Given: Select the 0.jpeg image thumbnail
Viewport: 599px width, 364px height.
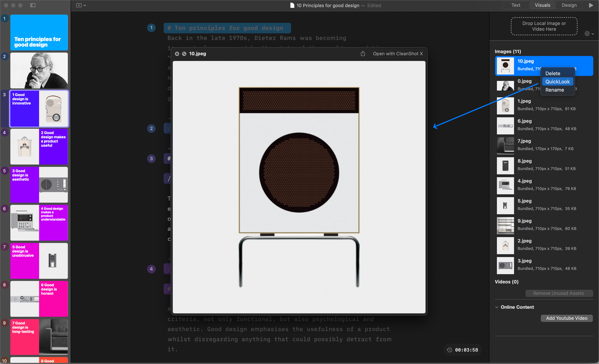Looking at the screenshot, I should [505, 86].
